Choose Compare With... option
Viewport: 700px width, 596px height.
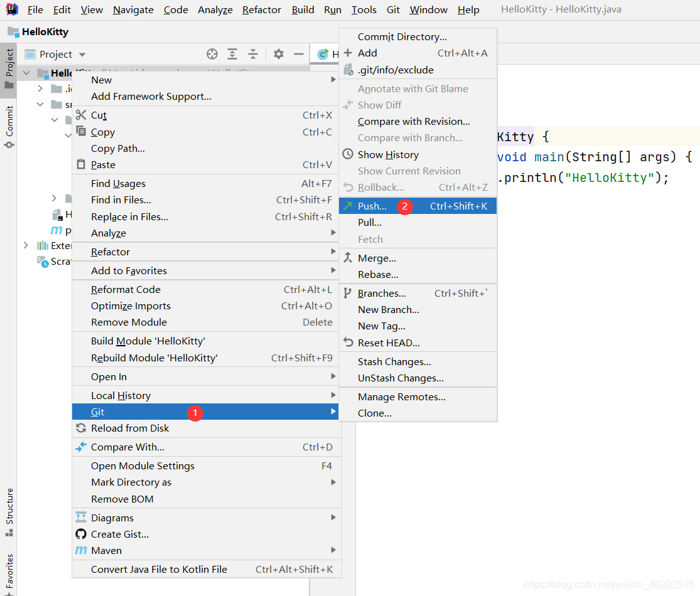click(x=207, y=447)
